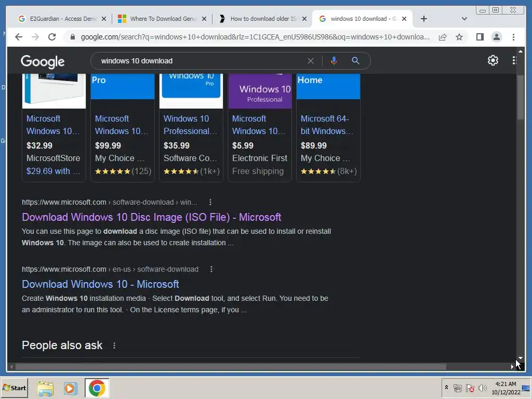
Task: Switch to How to download older ISO tab
Action: coord(262,19)
